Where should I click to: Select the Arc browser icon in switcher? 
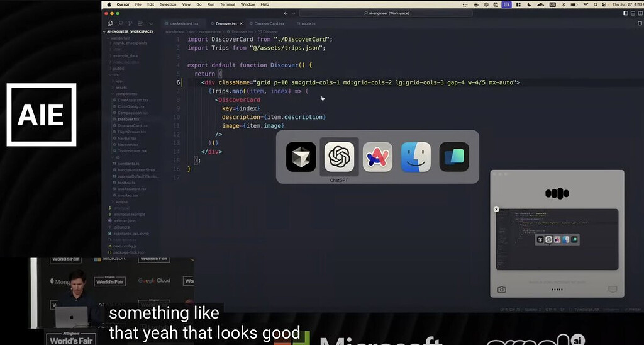[377, 157]
